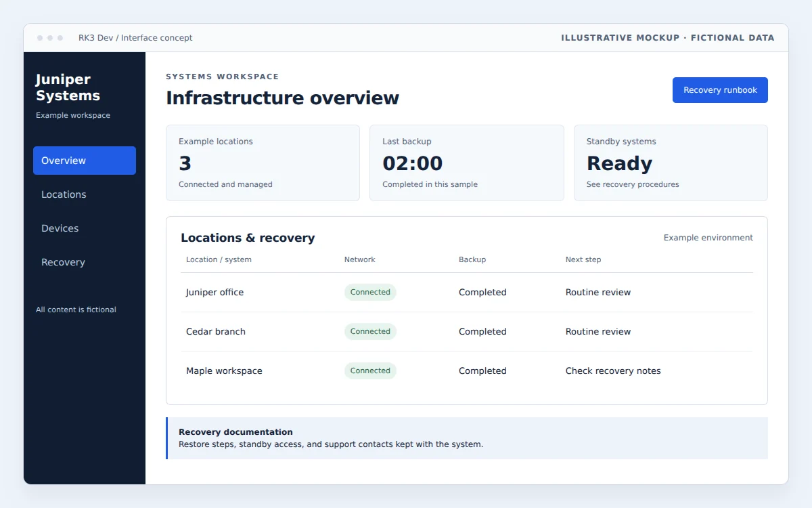The width and height of the screenshot is (812, 508).
Task: Click Routine review for Cedar branch
Action: pyautogui.click(x=598, y=332)
